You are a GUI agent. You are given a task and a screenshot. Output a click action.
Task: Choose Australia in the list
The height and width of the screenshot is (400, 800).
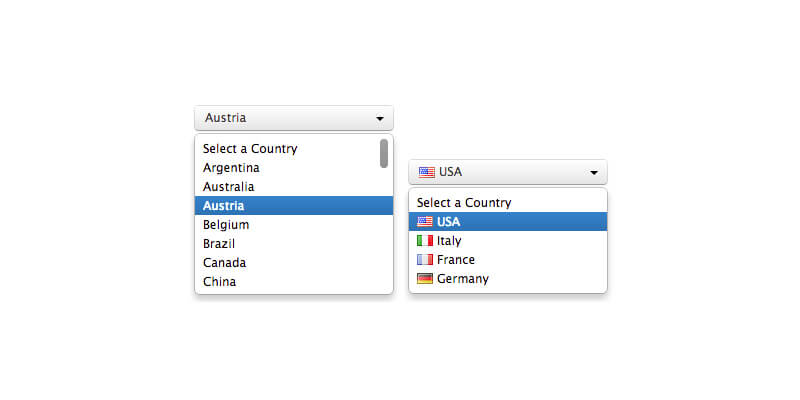point(229,187)
